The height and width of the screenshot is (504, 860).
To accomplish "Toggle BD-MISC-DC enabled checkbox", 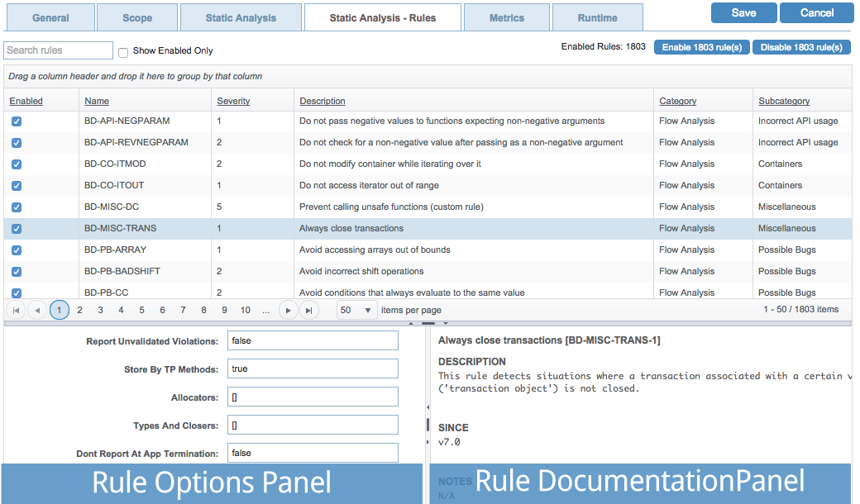I will [17, 207].
